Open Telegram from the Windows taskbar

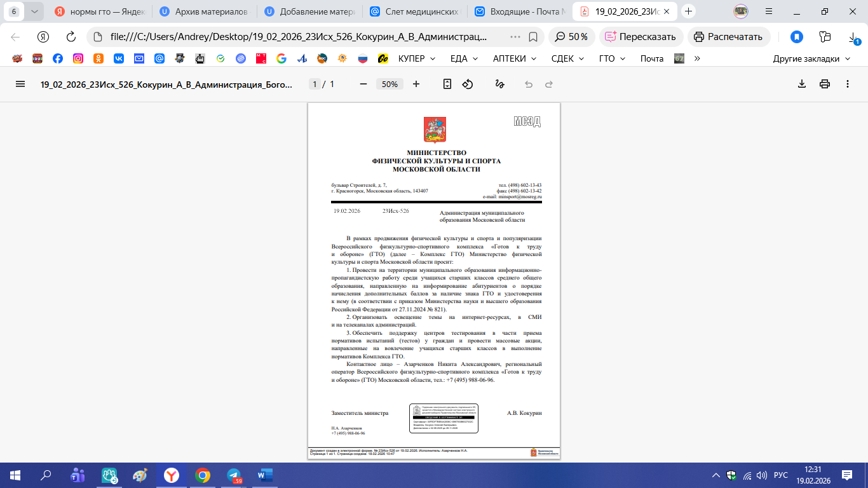(234, 475)
